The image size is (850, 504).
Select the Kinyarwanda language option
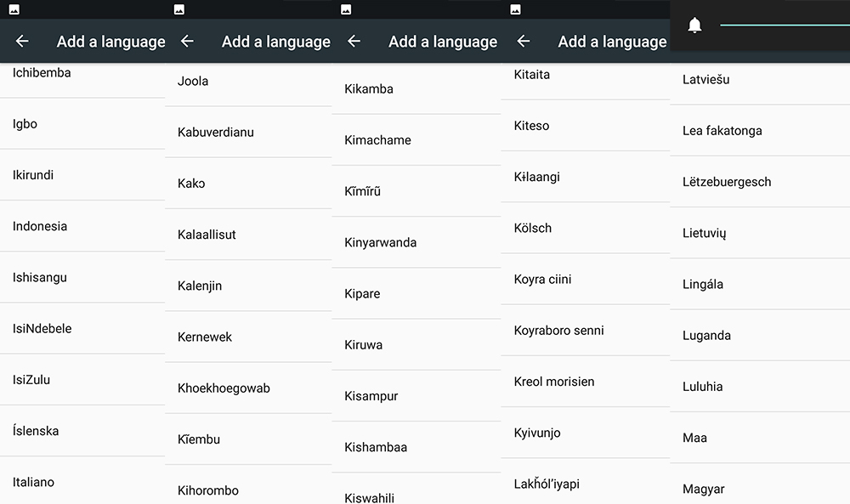coord(380,242)
